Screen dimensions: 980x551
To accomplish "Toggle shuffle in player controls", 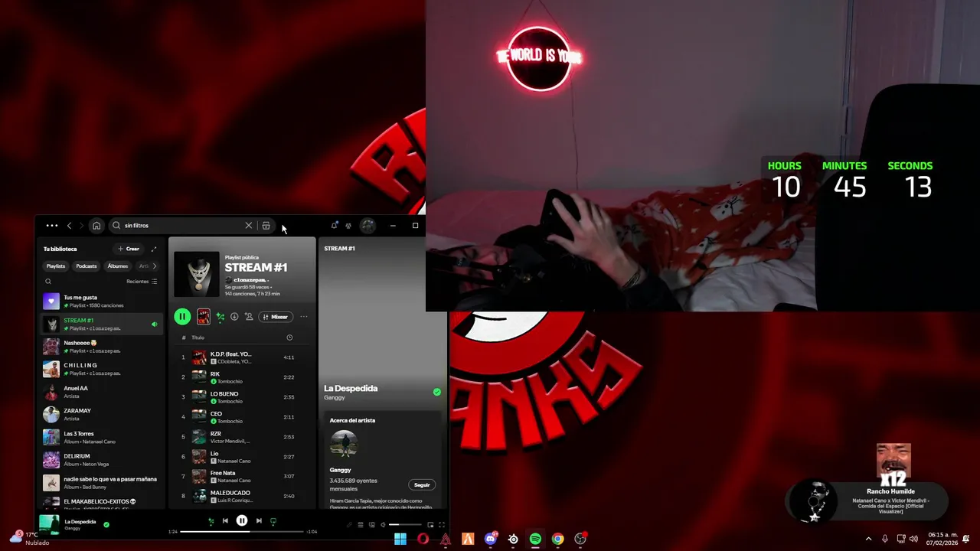I will pyautogui.click(x=211, y=521).
